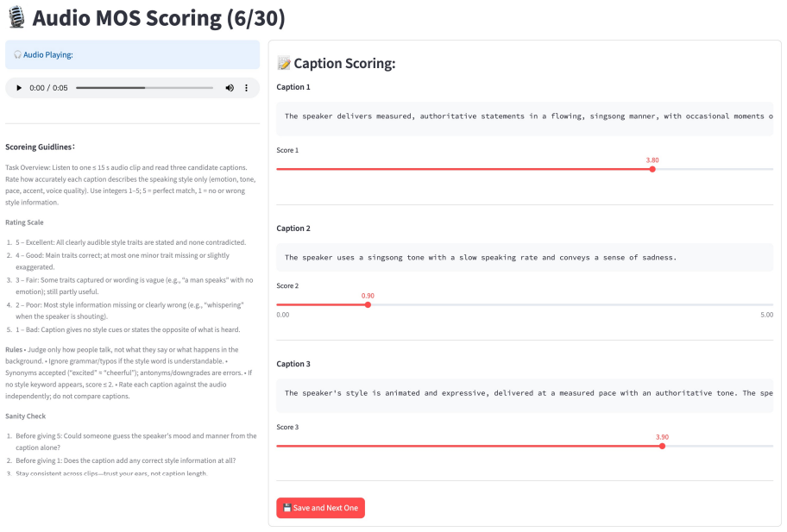Open the audio player options menu
Screen dimensions: 787x532
point(247,88)
